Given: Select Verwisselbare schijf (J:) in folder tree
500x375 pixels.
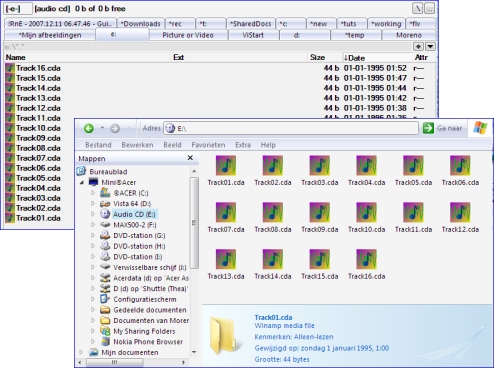Looking at the screenshot, I should (x=150, y=267).
